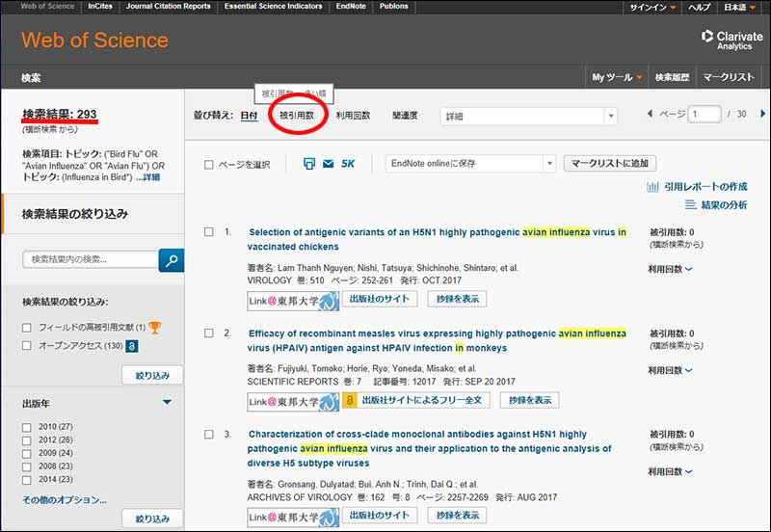The height and width of the screenshot is (532, 771).
Task: Sort results by 被引用数
Action: pyautogui.click(x=297, y=115)
